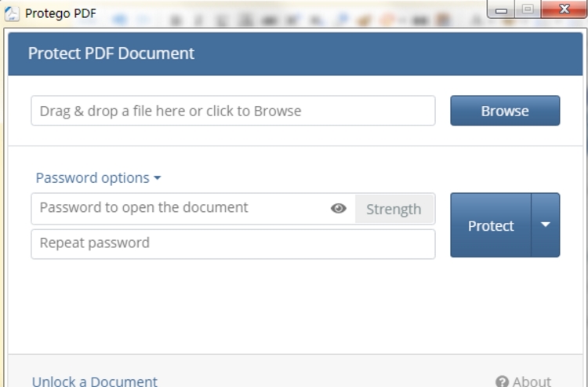Focus the Repeat password field
Viewport: 588px width, 387px height.
pos(233,244)
